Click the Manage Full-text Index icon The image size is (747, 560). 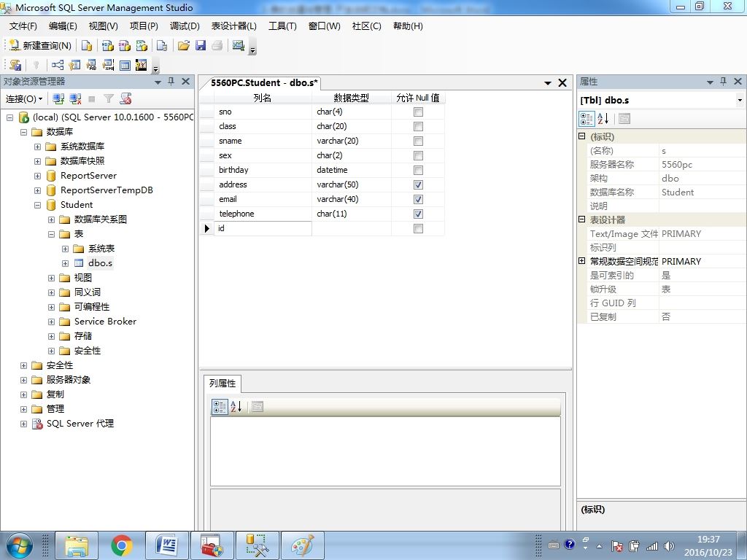pos(91,65)
